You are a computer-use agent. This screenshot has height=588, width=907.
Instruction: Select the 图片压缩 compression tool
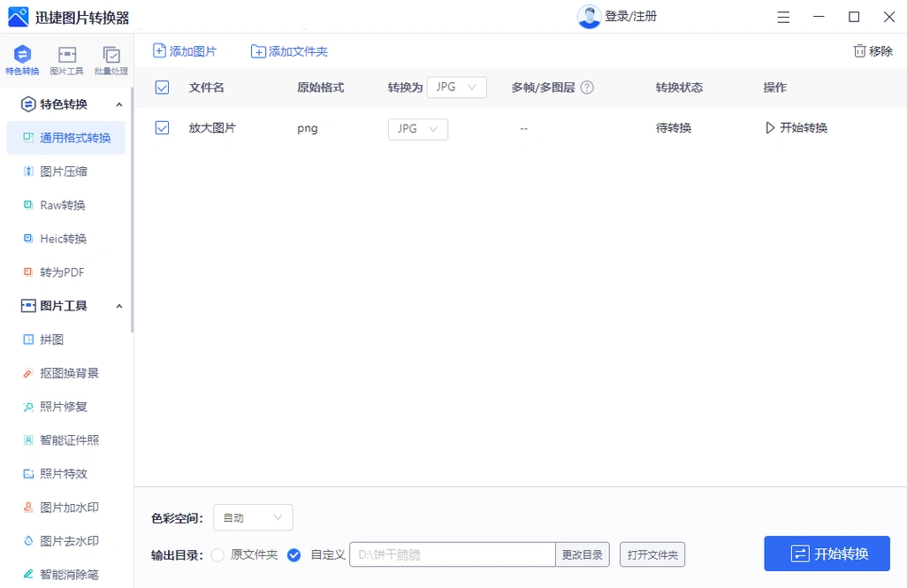tap(58, 171)
